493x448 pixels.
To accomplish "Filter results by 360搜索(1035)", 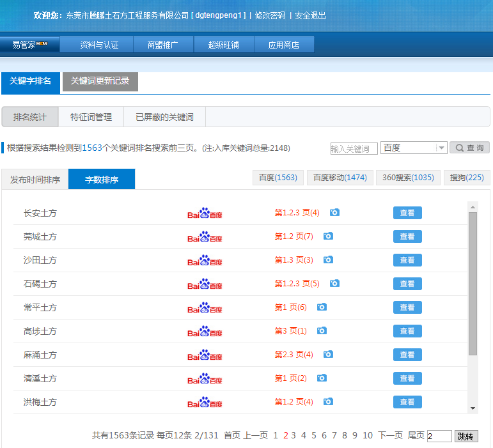I will tap(408, 178).
